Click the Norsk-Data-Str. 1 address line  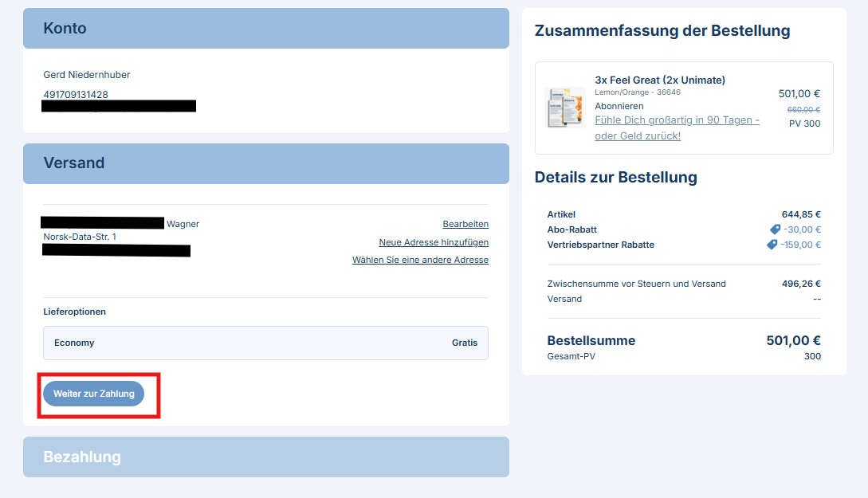80,237
